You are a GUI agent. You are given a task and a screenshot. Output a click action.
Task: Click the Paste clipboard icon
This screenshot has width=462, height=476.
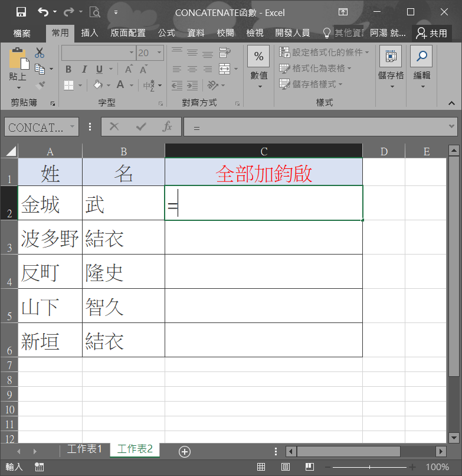tap(19, 58)
